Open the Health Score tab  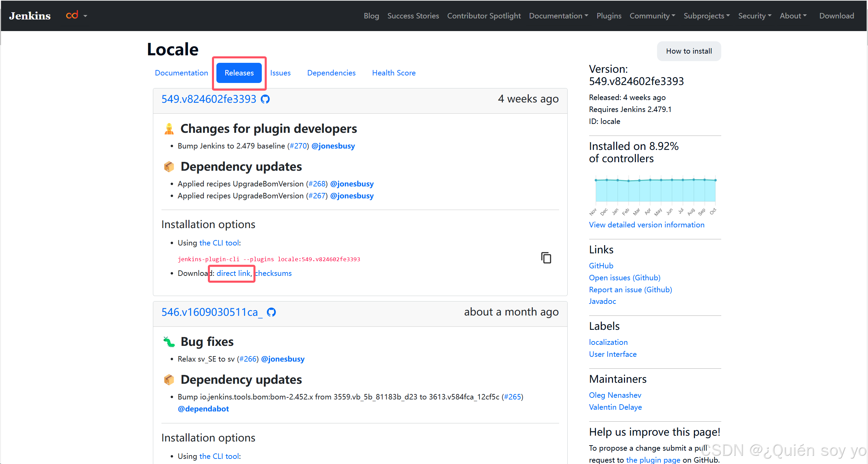(394, 73)
